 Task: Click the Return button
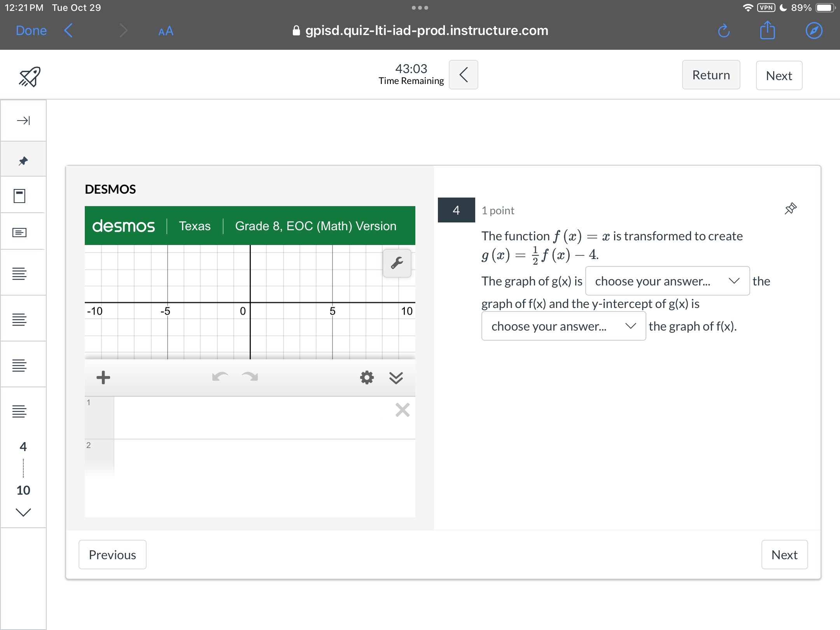711,75
